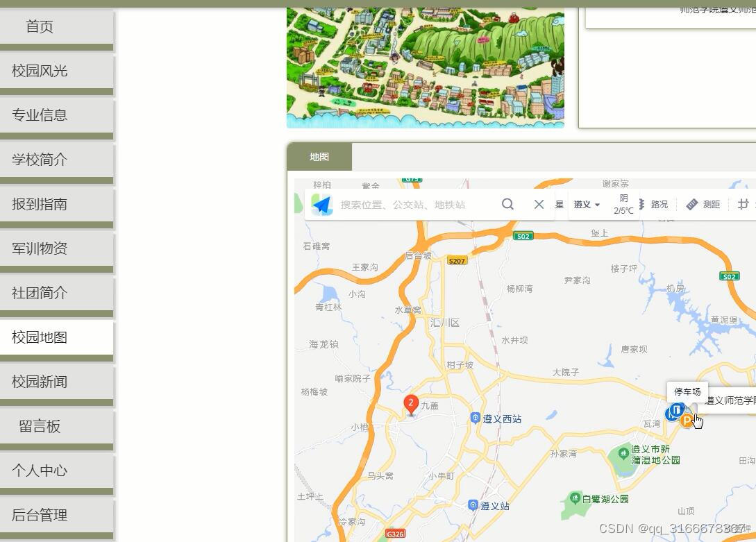Click the map logo paper-plane icon

[321, 203]
